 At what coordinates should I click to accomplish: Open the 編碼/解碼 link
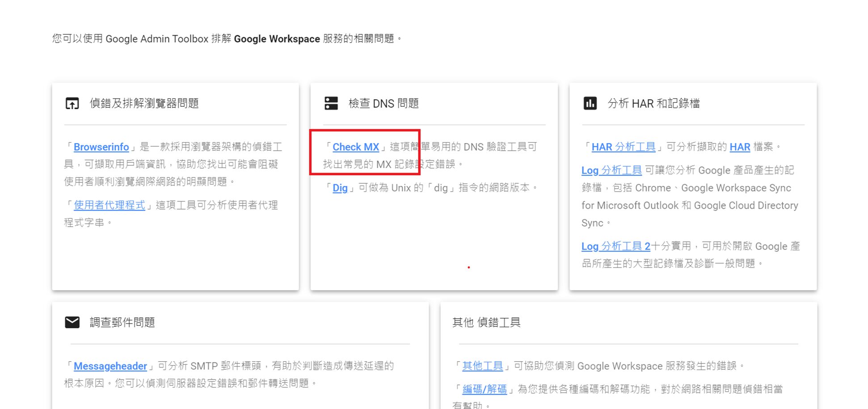[x=484, y=389]
